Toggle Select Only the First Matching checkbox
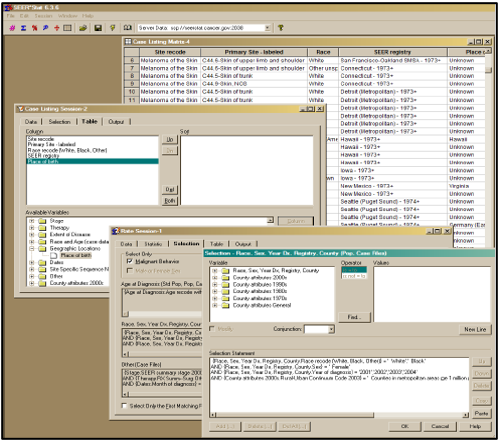The height and width of the screenshot is (440, 500). point(124,406)
